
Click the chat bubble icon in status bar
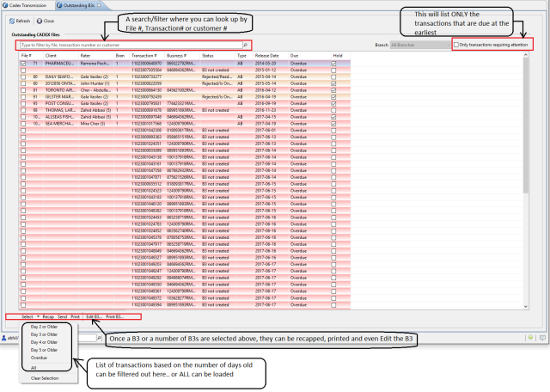tap(542, 338)
